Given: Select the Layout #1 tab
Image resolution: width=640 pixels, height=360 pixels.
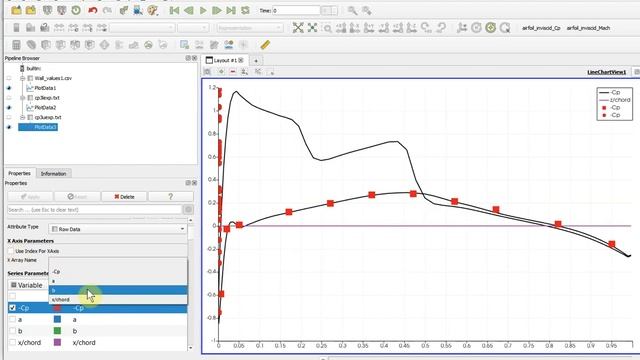Looking at the screenshot, I should pyautogui.click(x=224, y=60).
